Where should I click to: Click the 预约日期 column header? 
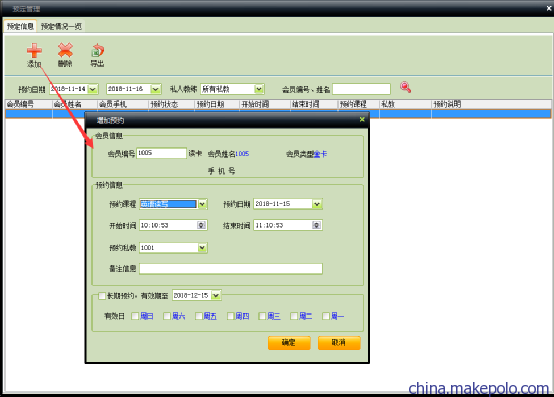coord(217,104)
